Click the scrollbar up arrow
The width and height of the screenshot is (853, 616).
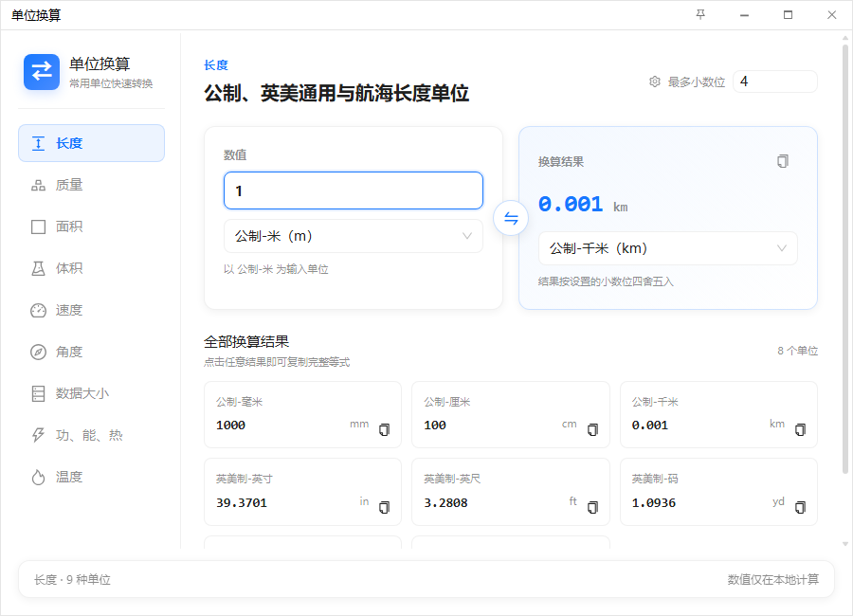(844, 38)
